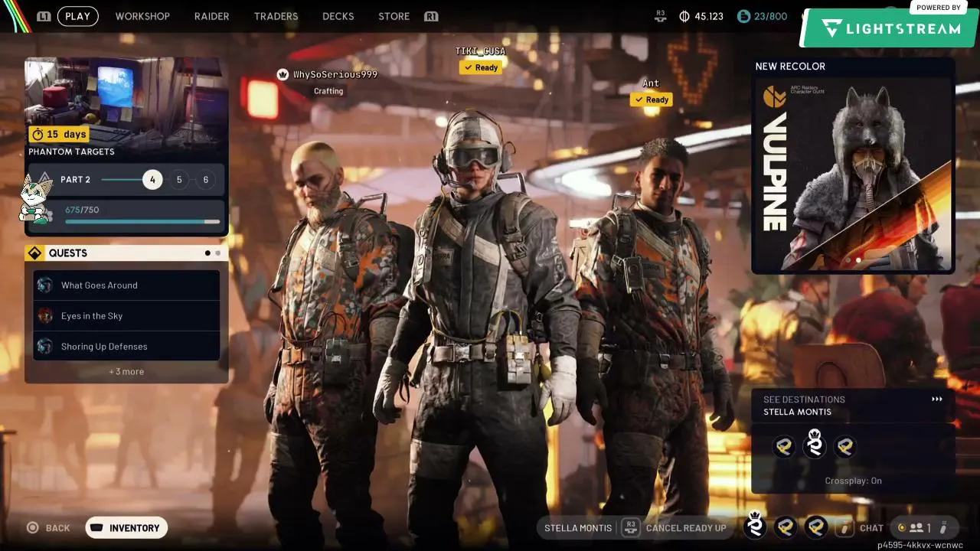
Task: Click the SEE DESTINATIONS label
Action: point(804,399)
